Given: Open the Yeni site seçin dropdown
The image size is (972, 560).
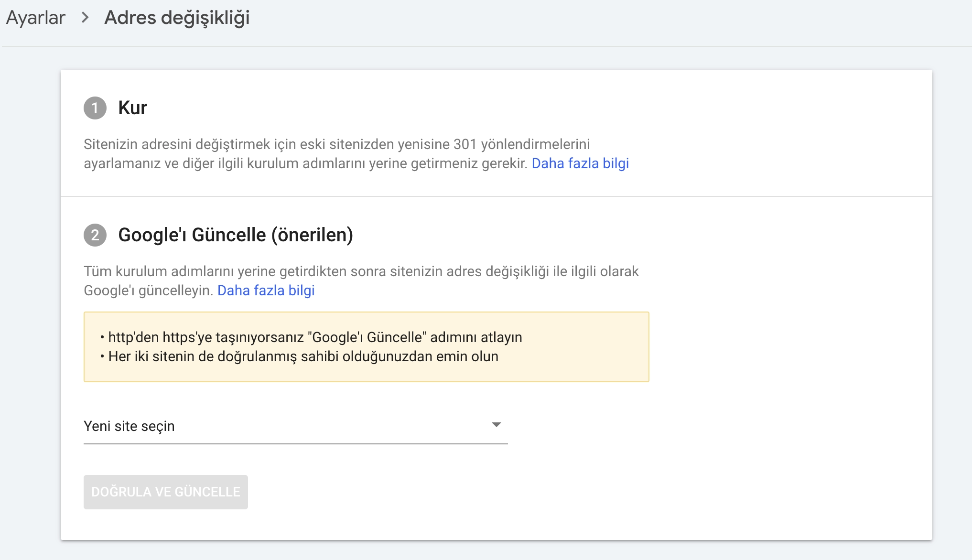Looking at the screenshot, I should pyautogui.click(x=295, y=426).
